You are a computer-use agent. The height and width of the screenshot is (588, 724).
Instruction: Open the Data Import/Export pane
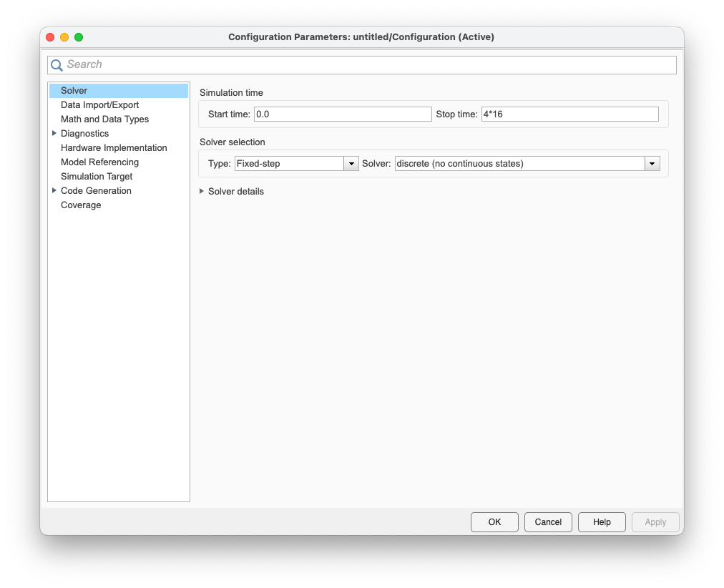click(99, 104)
